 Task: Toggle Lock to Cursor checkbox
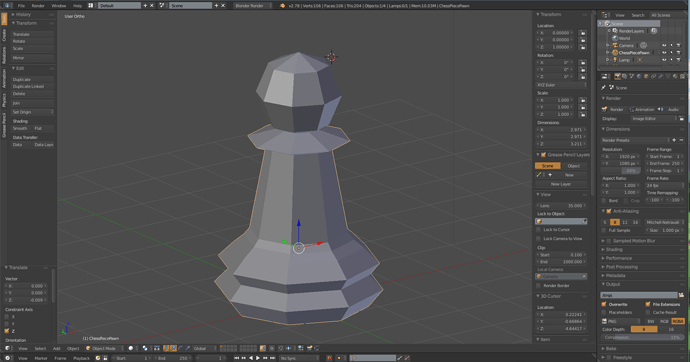pyautogui.click(x=538, y=230)
